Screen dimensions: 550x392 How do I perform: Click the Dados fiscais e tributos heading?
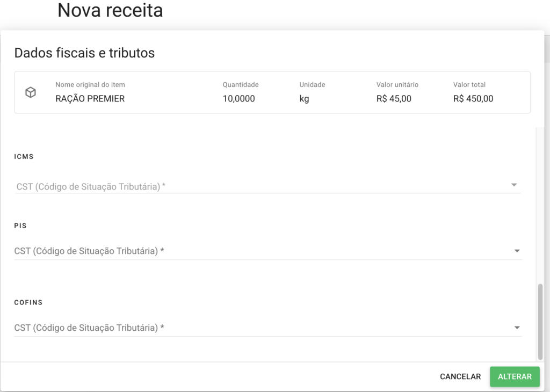[x=84, y=53]
